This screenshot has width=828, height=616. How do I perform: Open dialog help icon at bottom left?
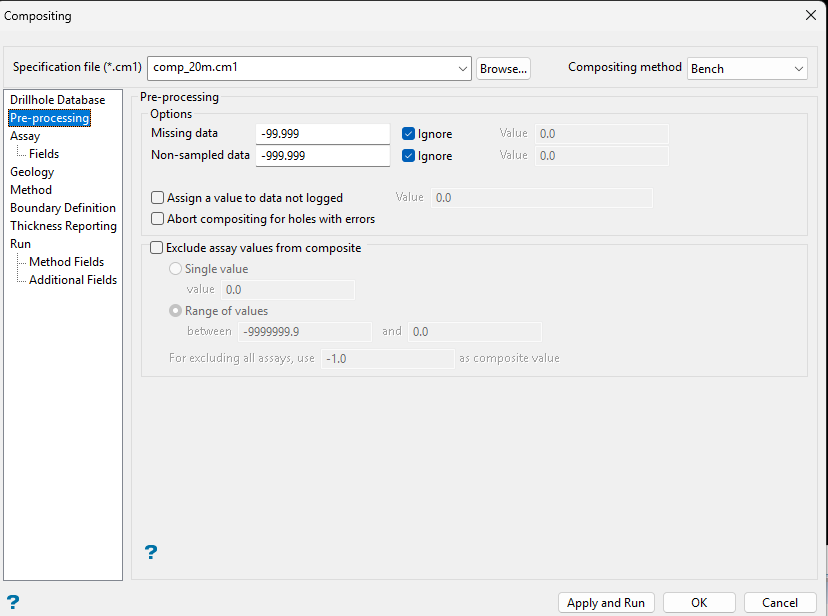13,602
